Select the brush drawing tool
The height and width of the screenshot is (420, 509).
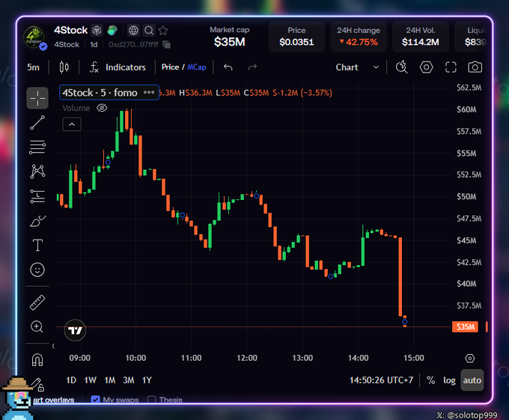point(37,221)
